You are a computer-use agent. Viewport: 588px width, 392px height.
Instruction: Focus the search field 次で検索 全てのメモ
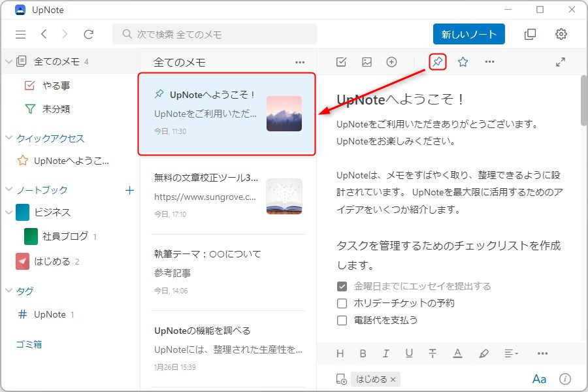pyautogui.click(x=214, y=34)
